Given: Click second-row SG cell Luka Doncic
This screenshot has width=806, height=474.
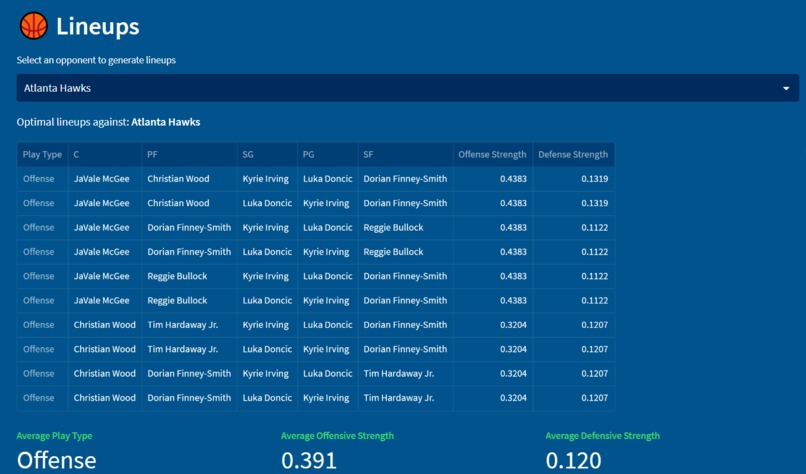Looking at the screenshot, I should click(x=267, y=203).
